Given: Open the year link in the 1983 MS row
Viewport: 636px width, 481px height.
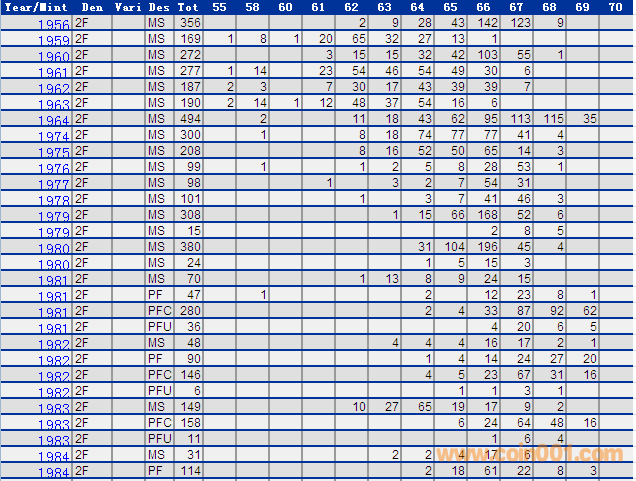Looking at the screenshot, I should tap(53, 408).
